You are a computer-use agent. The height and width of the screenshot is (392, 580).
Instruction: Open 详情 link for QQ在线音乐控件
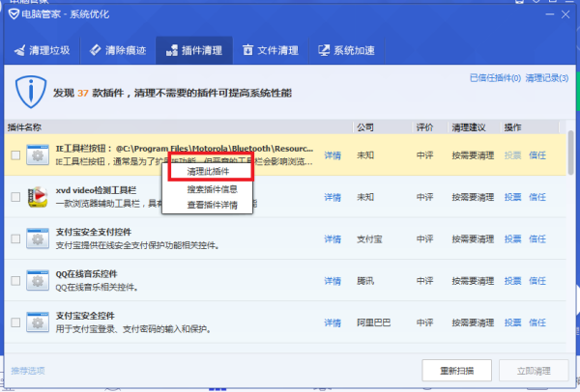(332, 280)
